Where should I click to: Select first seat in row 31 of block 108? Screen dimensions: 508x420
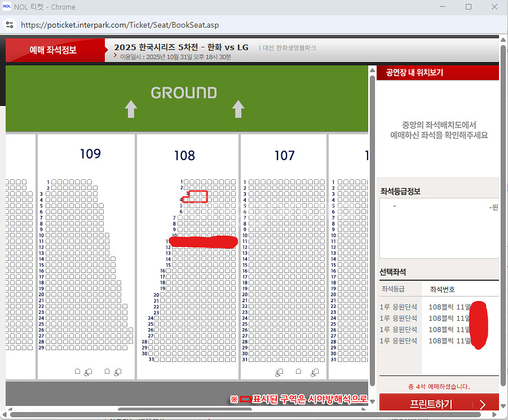(x=156, y=360)
